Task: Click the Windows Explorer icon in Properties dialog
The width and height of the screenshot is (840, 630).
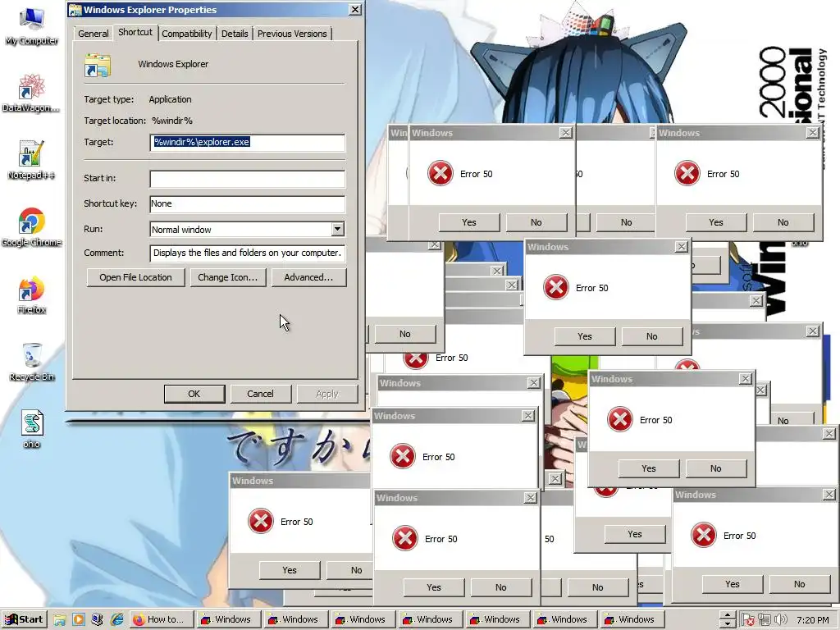Action: coord(98,66)
